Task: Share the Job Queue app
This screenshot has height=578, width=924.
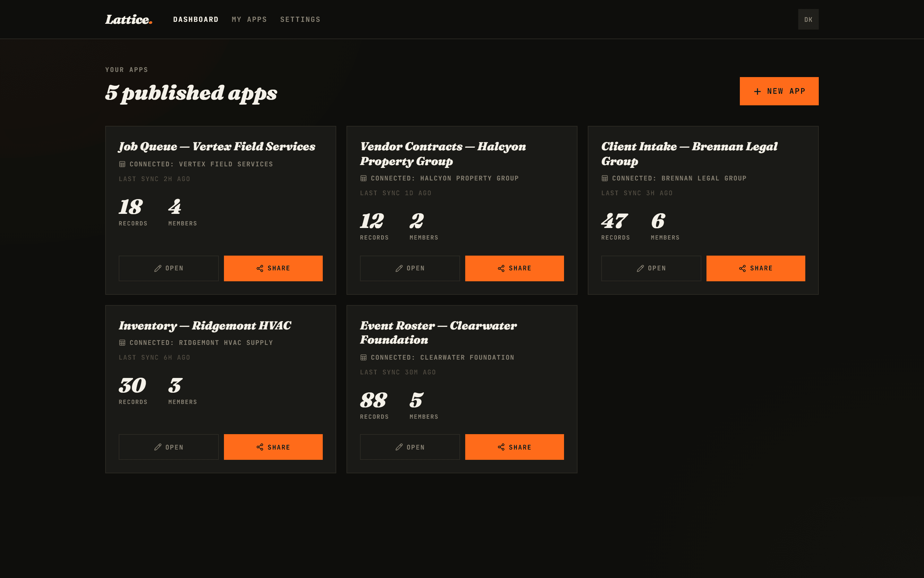Action: pos(273,268)
